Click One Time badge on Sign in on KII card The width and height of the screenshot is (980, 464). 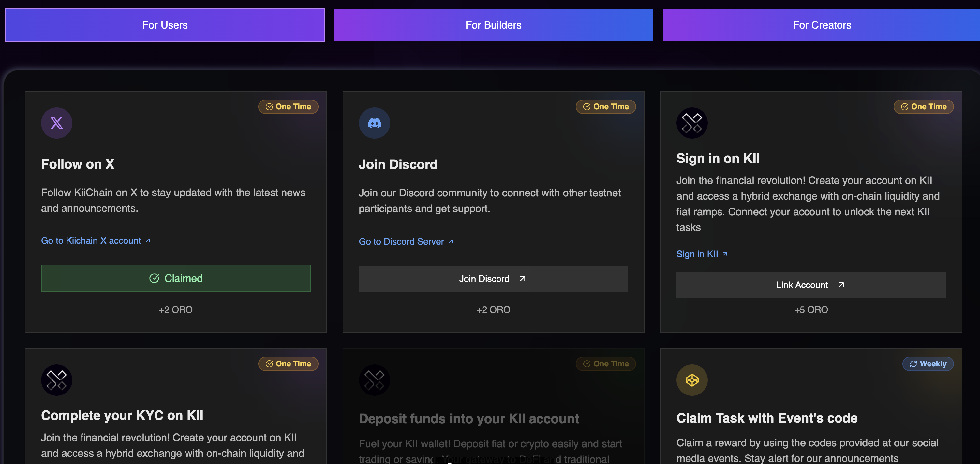[923, 107]
